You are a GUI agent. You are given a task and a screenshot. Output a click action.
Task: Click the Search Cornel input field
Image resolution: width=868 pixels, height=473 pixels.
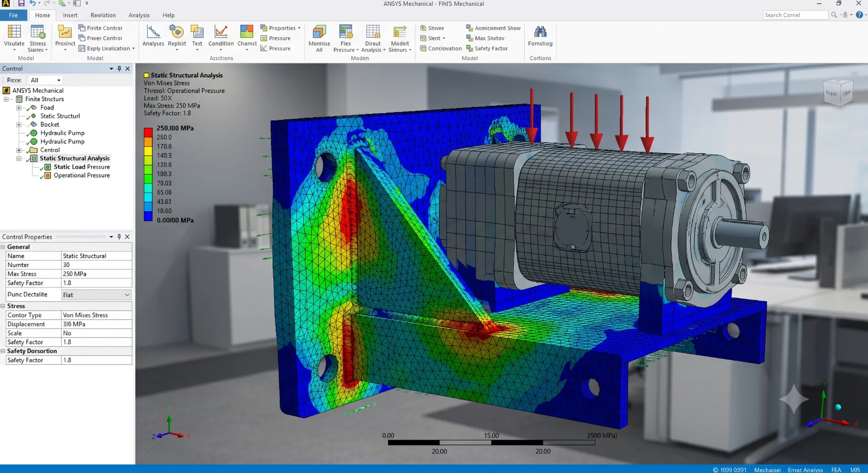tap(795, 15)
